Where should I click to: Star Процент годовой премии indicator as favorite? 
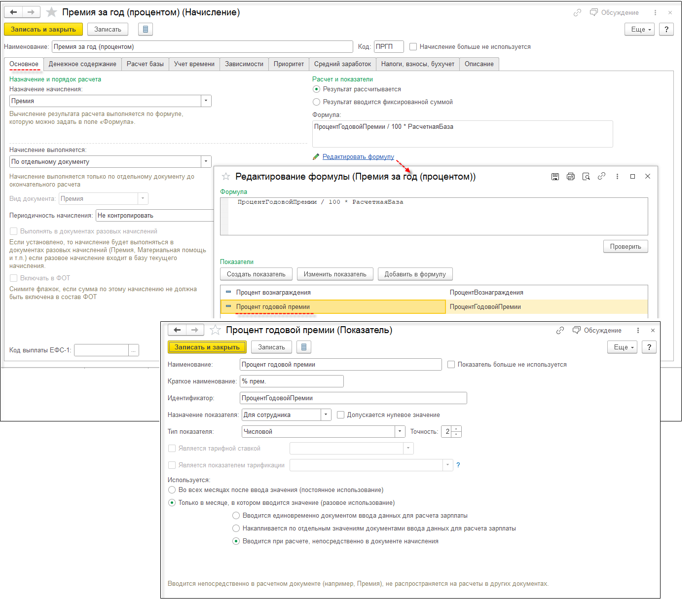point(215,330)
